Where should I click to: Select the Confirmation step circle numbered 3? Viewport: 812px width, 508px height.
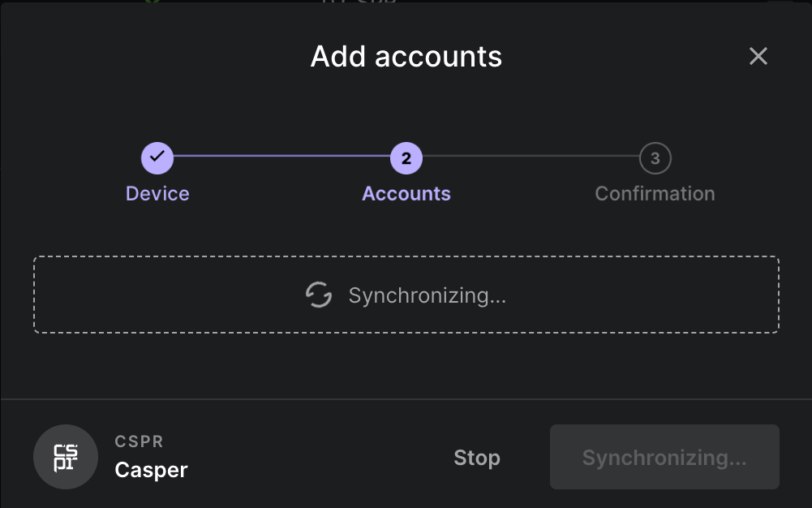[x=655, y=158]
